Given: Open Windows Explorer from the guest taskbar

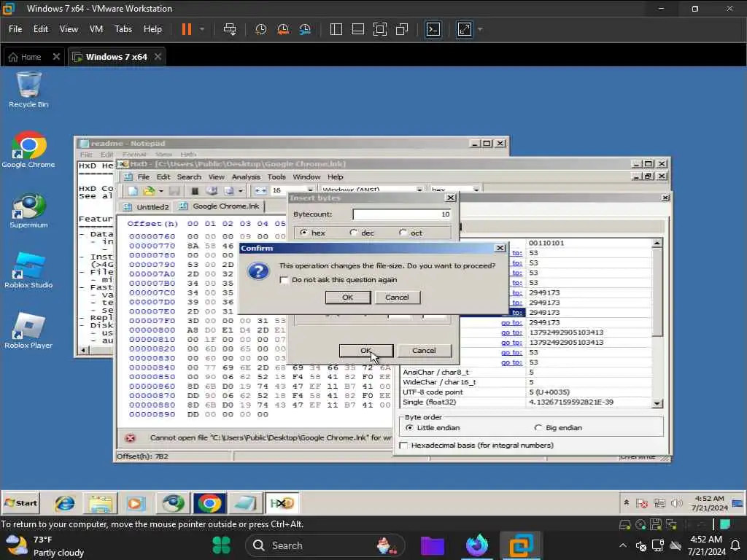Looking at the screenshot, I should click(100, 503).
